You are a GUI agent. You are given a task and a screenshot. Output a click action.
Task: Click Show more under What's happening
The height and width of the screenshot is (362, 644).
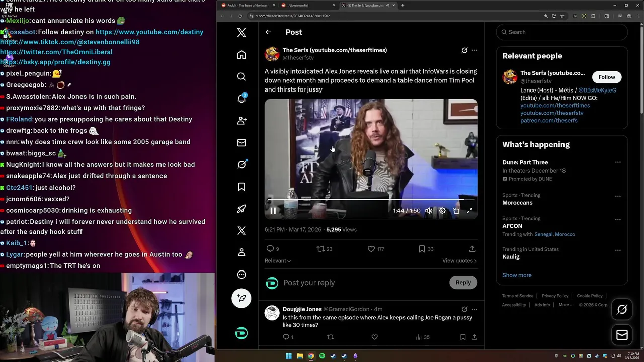pos(517,275)
